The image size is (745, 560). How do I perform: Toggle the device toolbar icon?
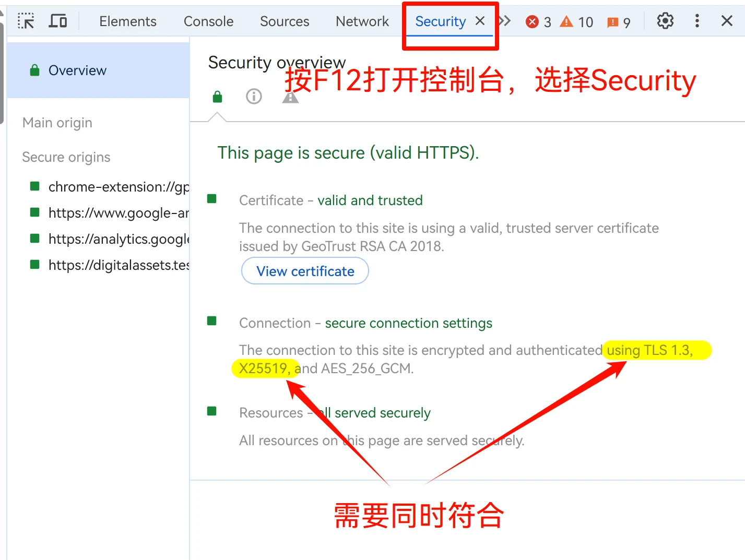click(57, 21)
